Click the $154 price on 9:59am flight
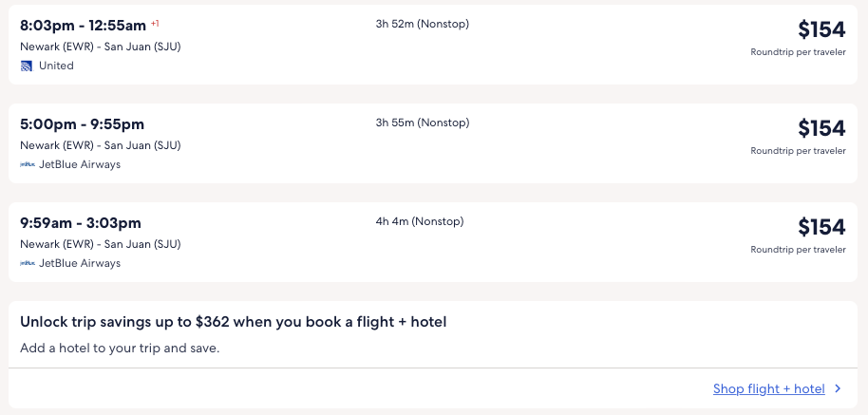The image size is (868, 415). pos(821,227)
